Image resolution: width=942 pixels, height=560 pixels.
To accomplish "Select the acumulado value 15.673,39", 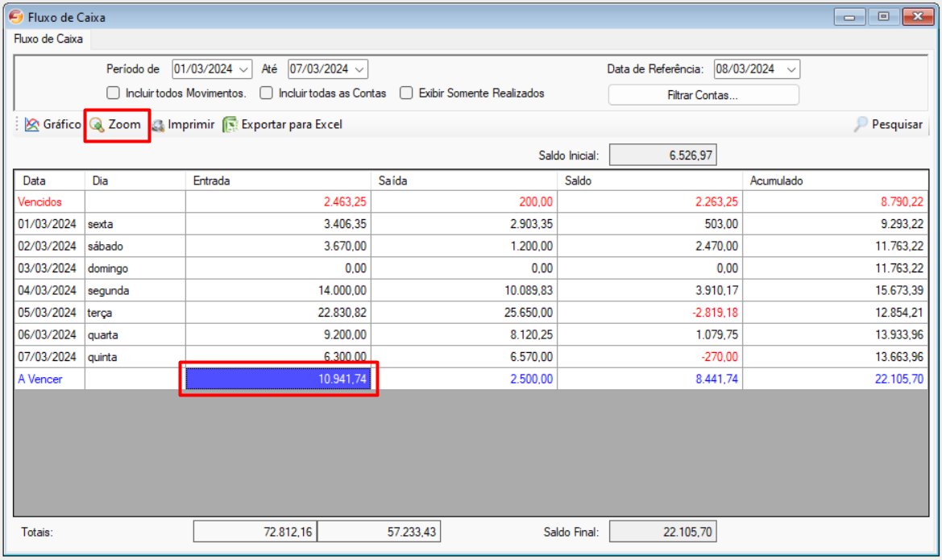I will click(x=836, y=291).
